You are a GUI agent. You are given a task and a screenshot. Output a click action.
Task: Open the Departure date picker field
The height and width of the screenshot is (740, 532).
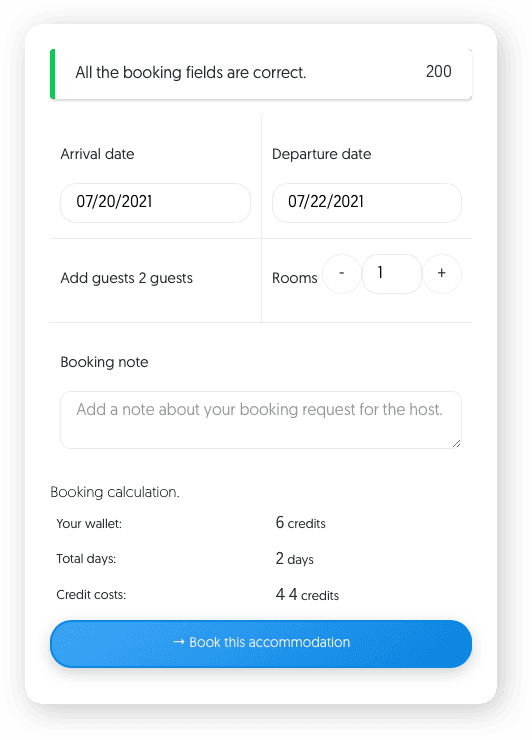point(367,202)
